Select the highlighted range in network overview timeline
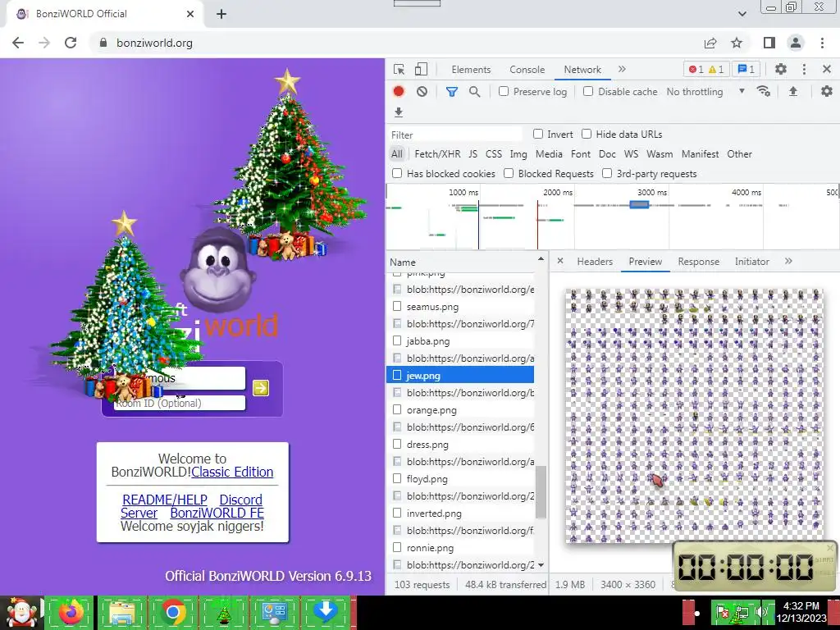The width and height of the screenshot is (840, 630). pos(639,204)
